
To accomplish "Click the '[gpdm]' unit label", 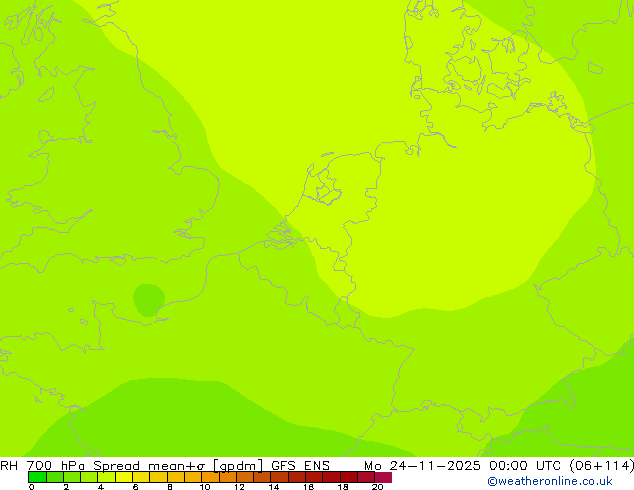I will pyautogui.click(x=239, y=465).
